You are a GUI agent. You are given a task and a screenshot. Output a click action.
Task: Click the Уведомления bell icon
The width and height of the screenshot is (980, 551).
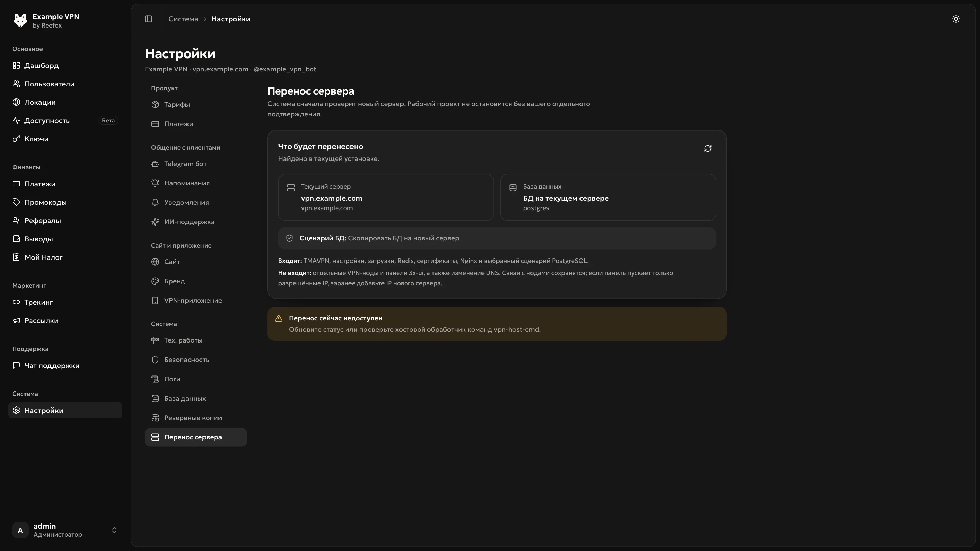pyautogui.click(x=155, y=203)
